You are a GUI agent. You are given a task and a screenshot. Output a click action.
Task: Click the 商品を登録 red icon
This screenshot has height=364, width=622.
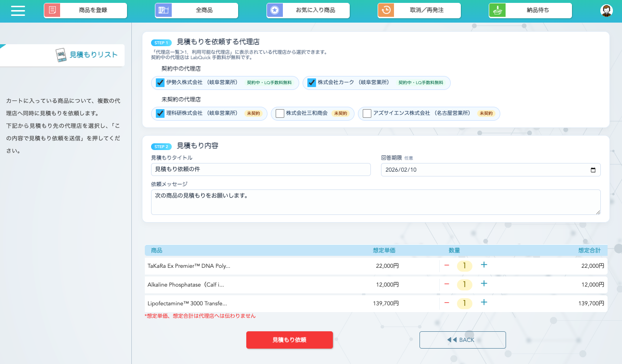(52, 10)
